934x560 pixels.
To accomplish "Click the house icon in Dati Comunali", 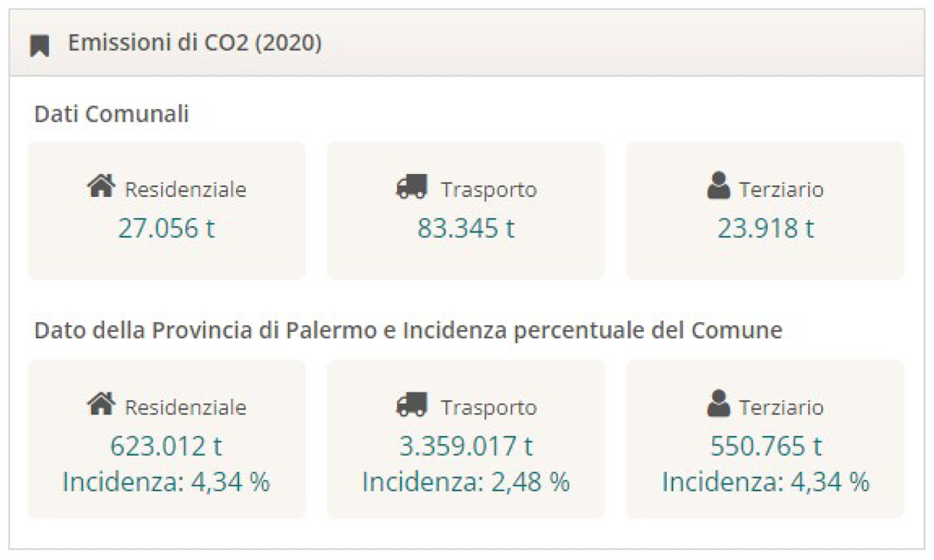I will tap(102, 187).
